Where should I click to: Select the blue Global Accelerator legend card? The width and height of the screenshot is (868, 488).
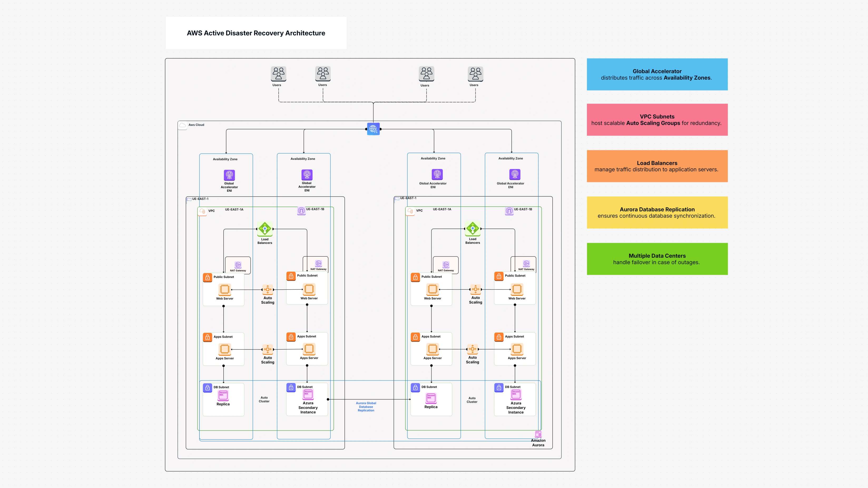coord(657,74)
